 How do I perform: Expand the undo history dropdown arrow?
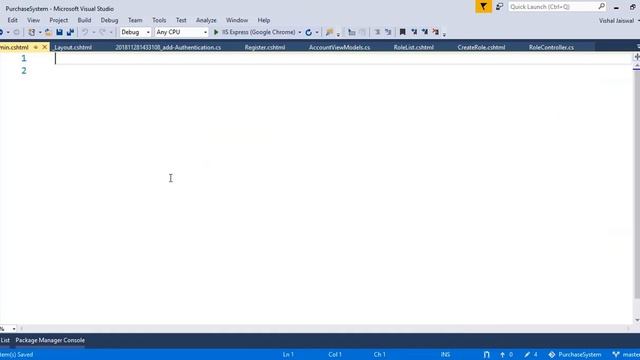tap(93, 32)
